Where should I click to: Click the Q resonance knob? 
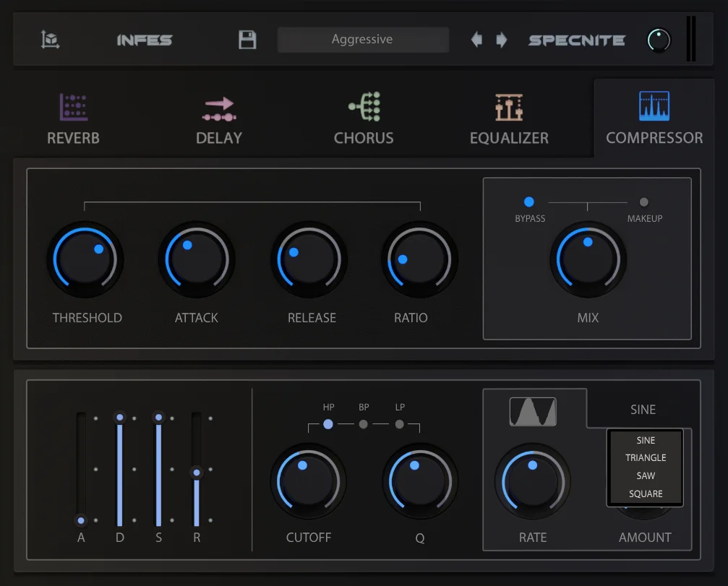[420, 481]
